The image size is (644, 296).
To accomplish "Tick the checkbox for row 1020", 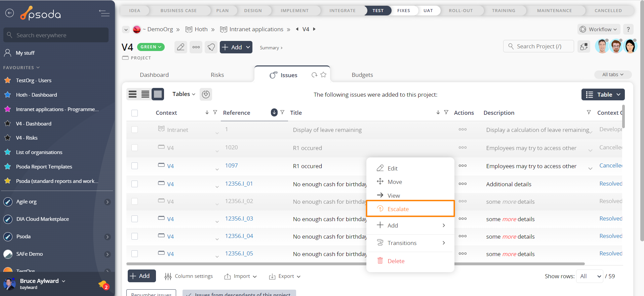I will 135,148.
